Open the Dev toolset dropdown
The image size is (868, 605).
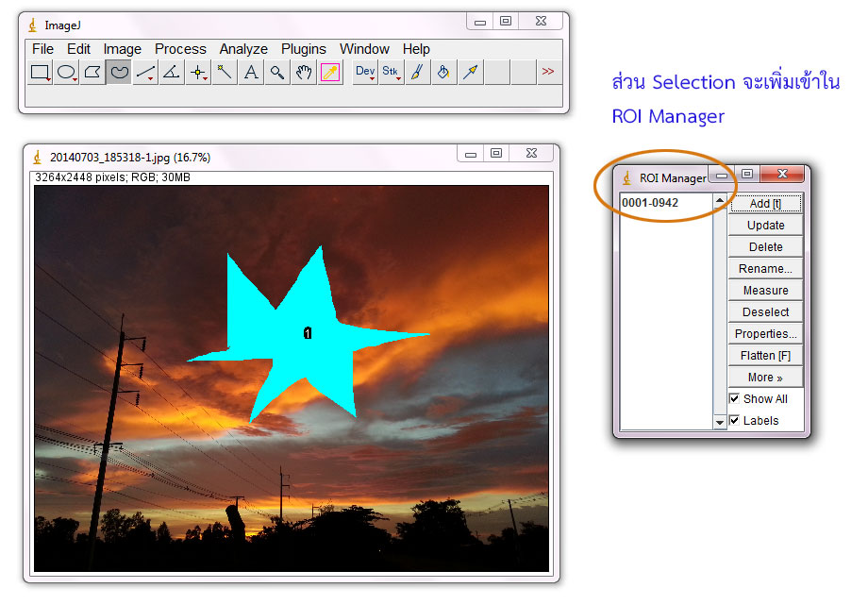tap(365, 72)
